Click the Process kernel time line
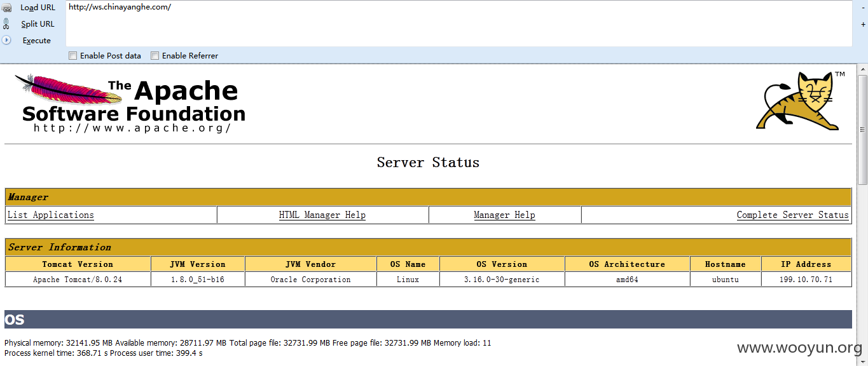This screenshot has width=868, height=366. point(103,353)
